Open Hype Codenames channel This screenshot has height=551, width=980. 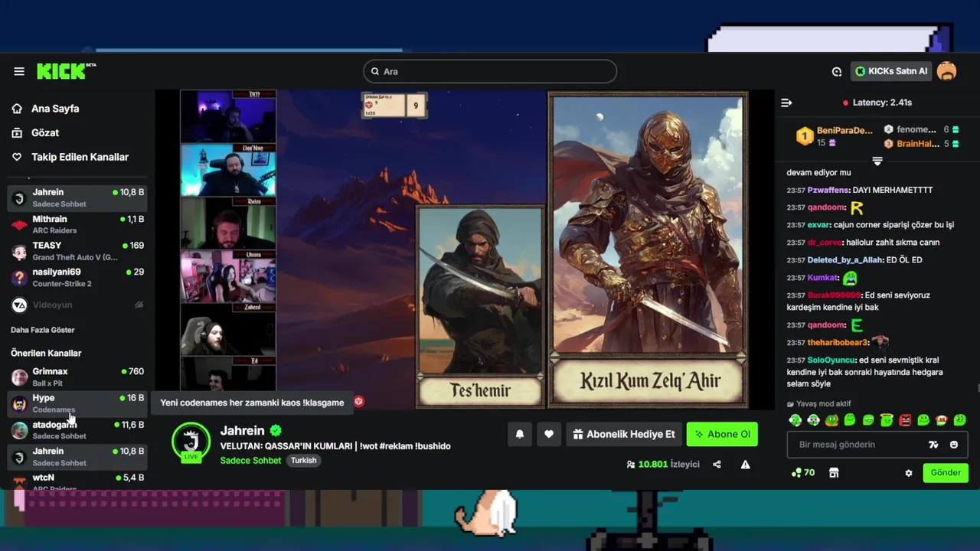(x=77, y=403)
